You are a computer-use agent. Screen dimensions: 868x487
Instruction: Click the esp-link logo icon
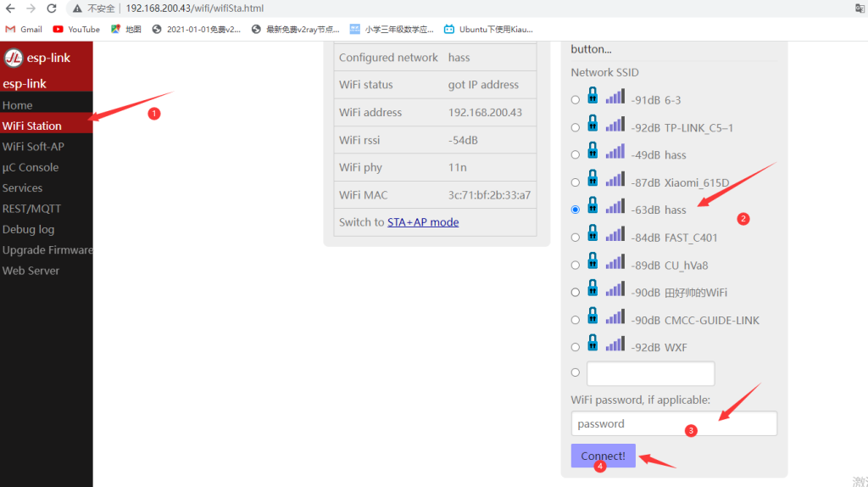(14, 58)
